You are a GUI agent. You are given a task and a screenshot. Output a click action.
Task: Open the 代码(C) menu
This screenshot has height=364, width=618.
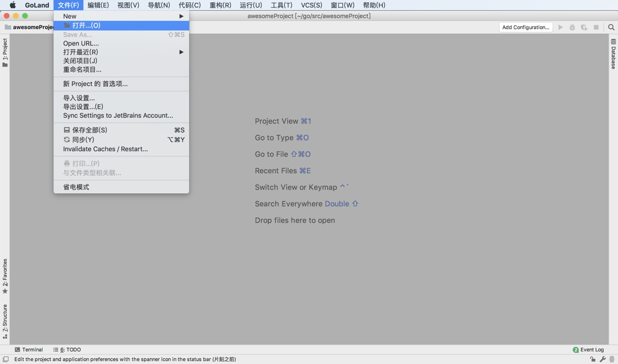pyautogui.click(x=189, y=5)
